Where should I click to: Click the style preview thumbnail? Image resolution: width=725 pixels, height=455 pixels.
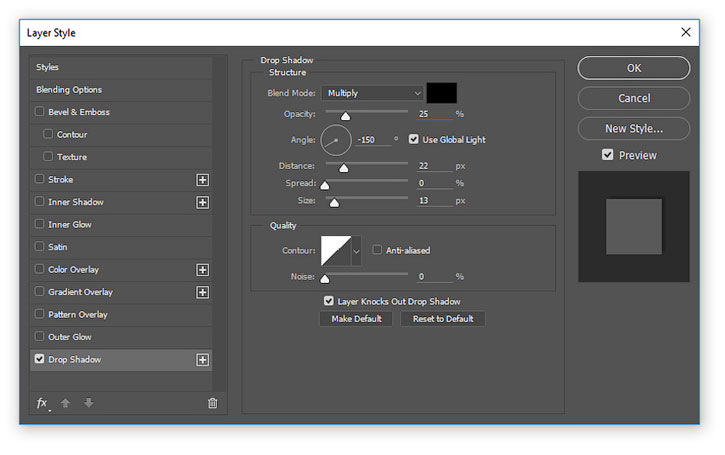point(634,227)
